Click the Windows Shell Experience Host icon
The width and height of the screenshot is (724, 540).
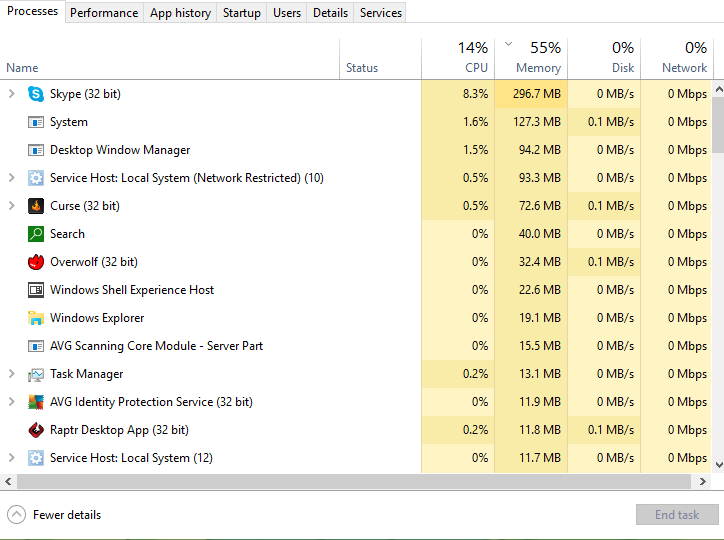[36, 290]
